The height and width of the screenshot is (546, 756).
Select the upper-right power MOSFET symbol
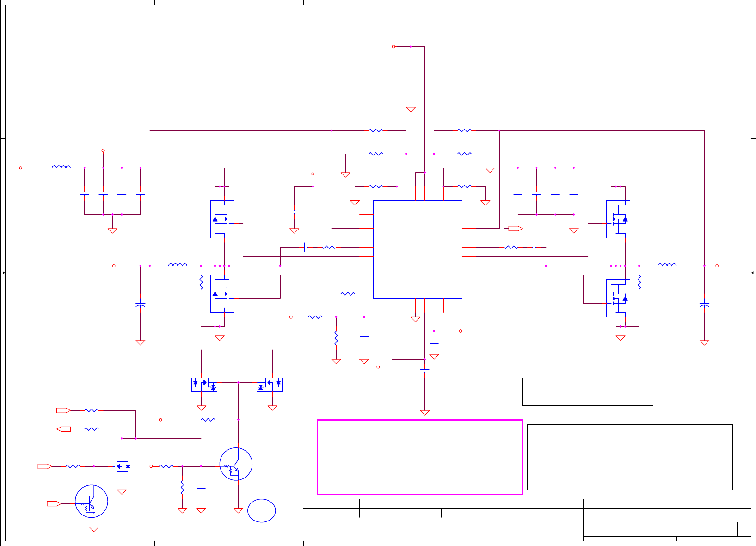618,219
